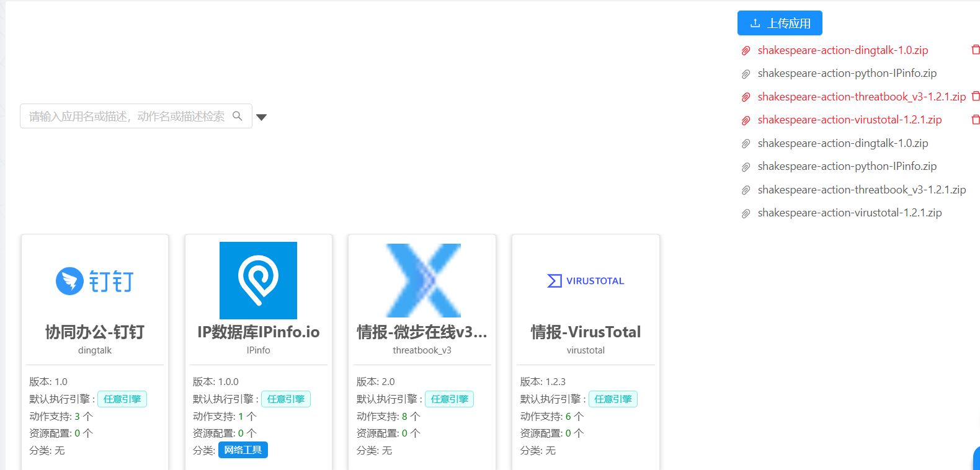980x470 pixels.
Task: Click the IPinfo.io logo thumbnail
Action: [x=258, y=280]
